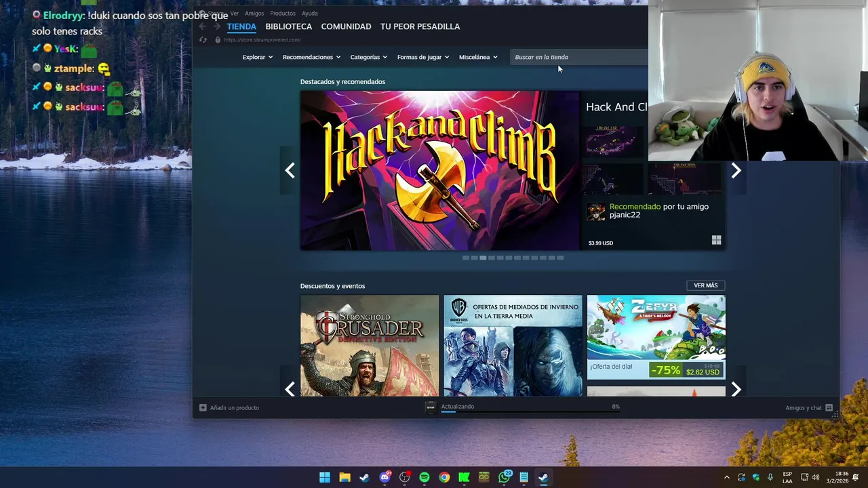
Task: Click the microphone icon in system tray
Action: point(770,477)
